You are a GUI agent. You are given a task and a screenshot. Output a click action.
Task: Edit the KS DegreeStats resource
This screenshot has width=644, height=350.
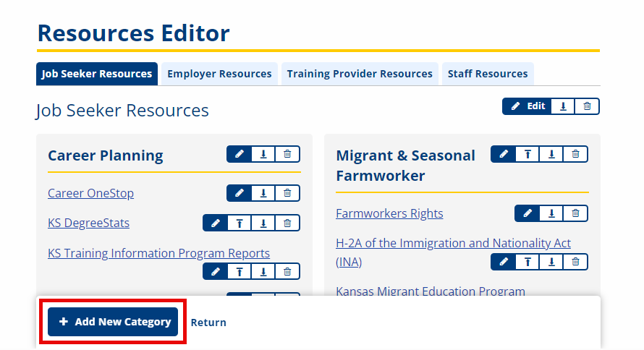pos(215,223)
